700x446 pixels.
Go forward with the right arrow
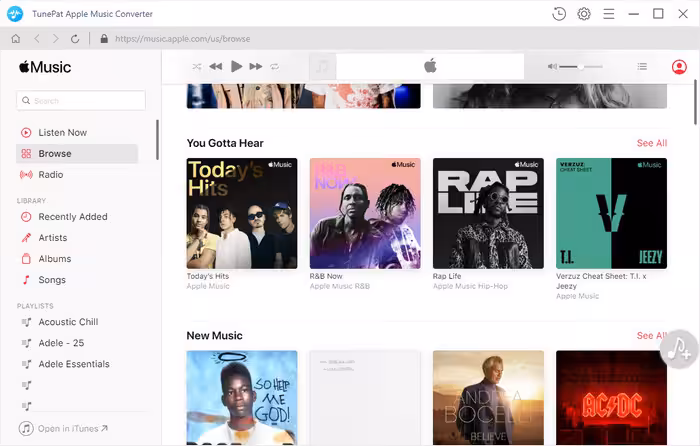[55, 39]
